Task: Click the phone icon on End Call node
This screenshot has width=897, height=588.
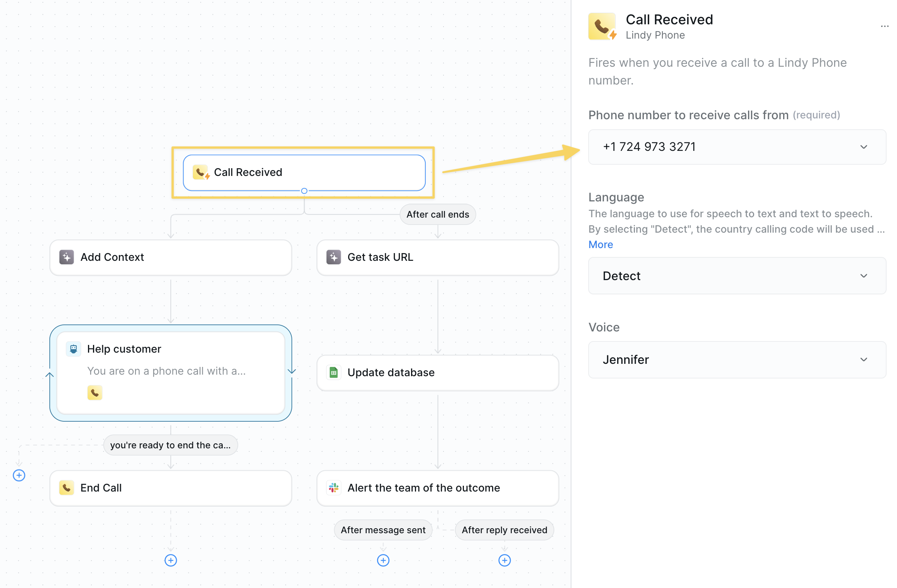Action: coord(66,488)
